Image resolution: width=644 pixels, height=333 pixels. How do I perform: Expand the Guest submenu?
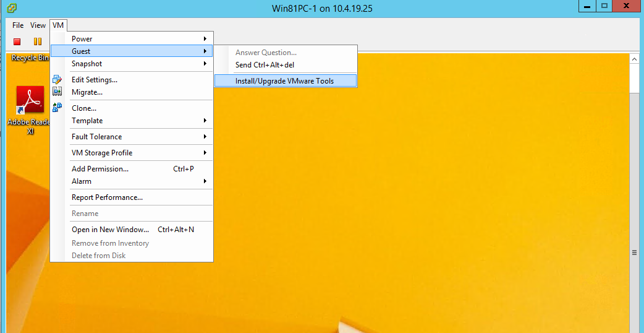[132, 51]
